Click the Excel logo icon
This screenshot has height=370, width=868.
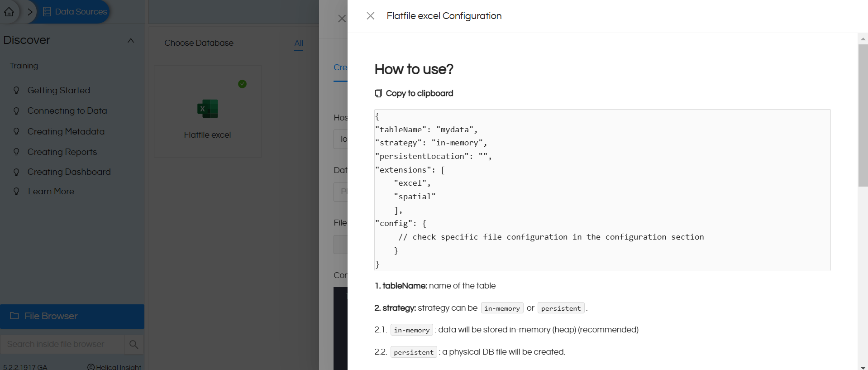[x=208, y=109]
